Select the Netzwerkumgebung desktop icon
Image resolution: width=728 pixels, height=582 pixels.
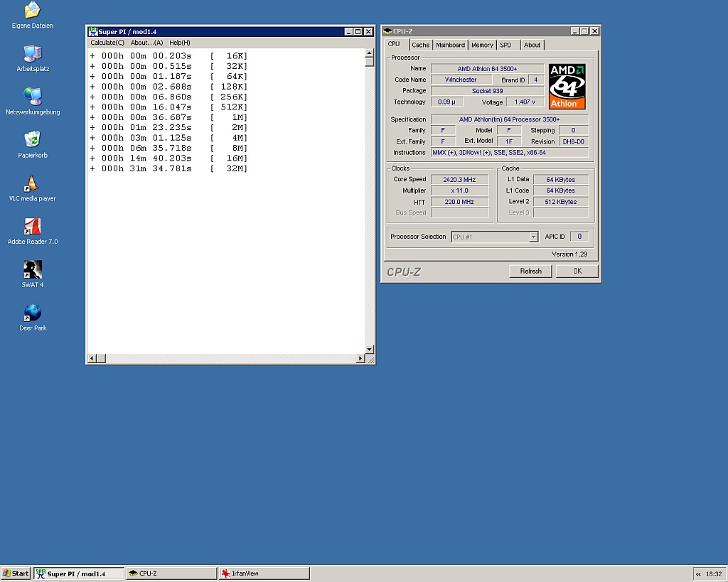[33, 97]
